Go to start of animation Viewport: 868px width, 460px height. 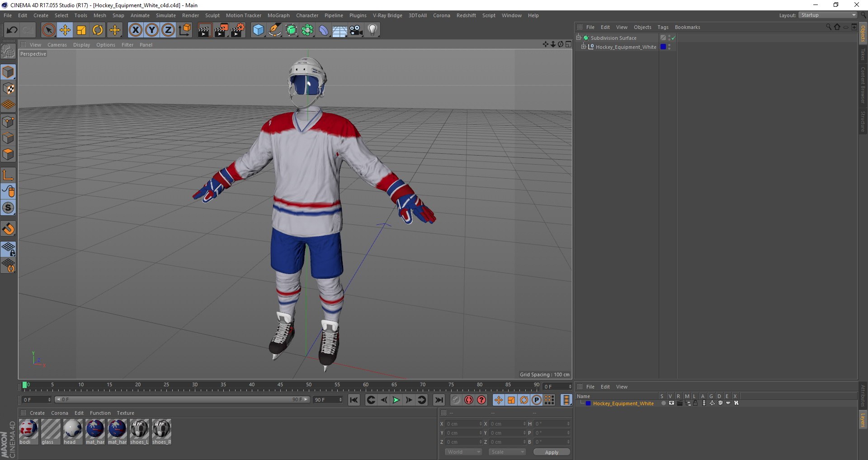(x=354, y=400)
